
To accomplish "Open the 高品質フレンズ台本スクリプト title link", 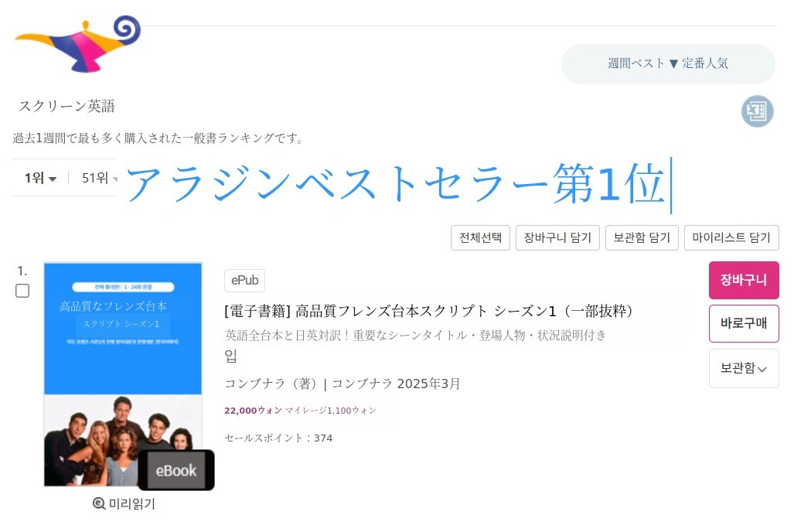I will [429, 311].
